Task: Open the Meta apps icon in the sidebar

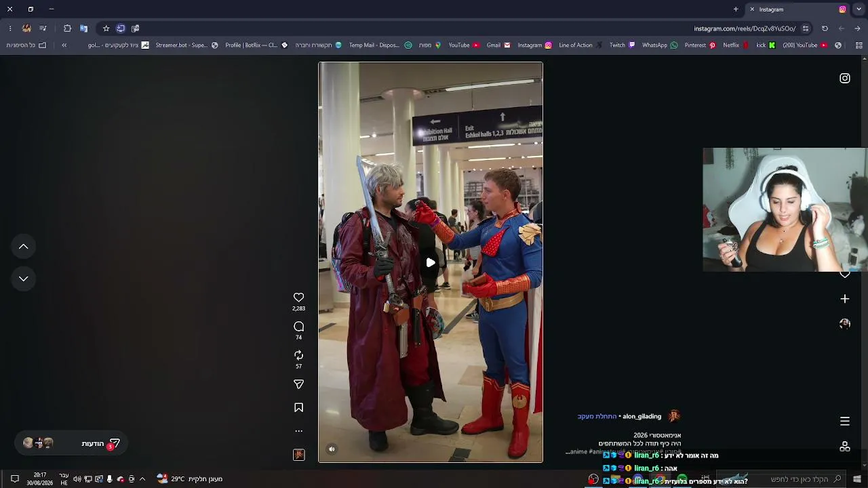Action: point(845,447)
